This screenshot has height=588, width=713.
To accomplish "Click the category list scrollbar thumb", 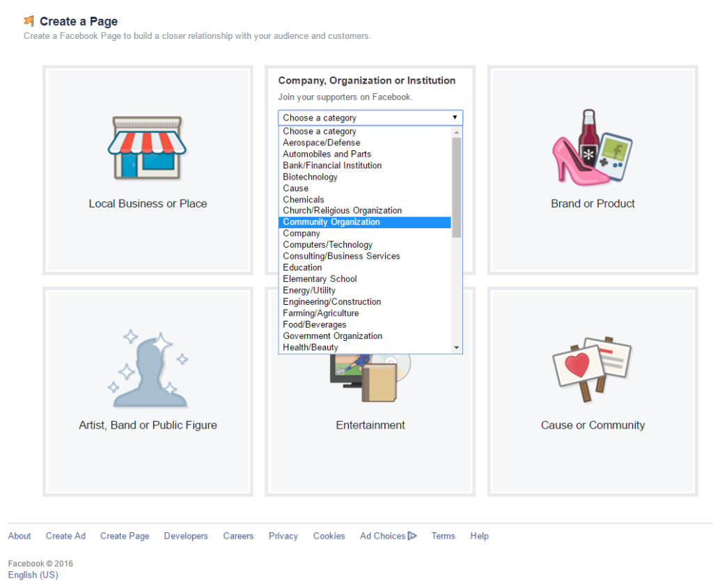I will coord(457,187).
